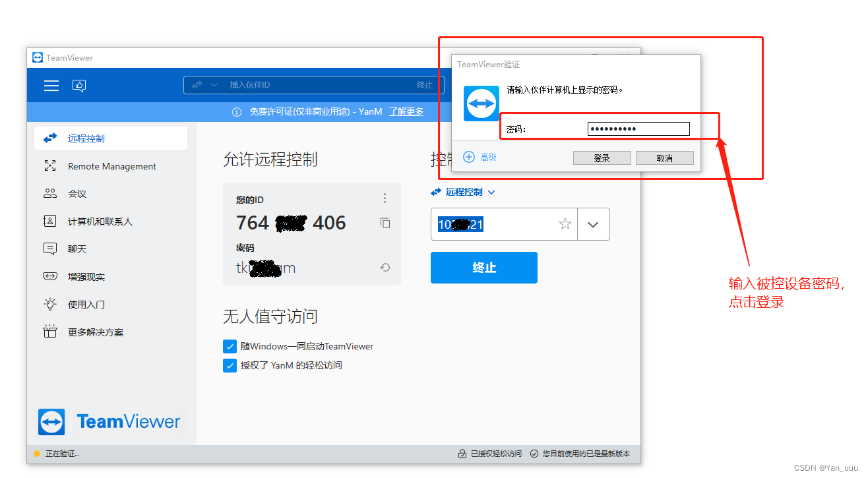Click the 正在验证 status indicator
Screen dimensions: 868x478
pyautogui.click(x=57, y=454)
